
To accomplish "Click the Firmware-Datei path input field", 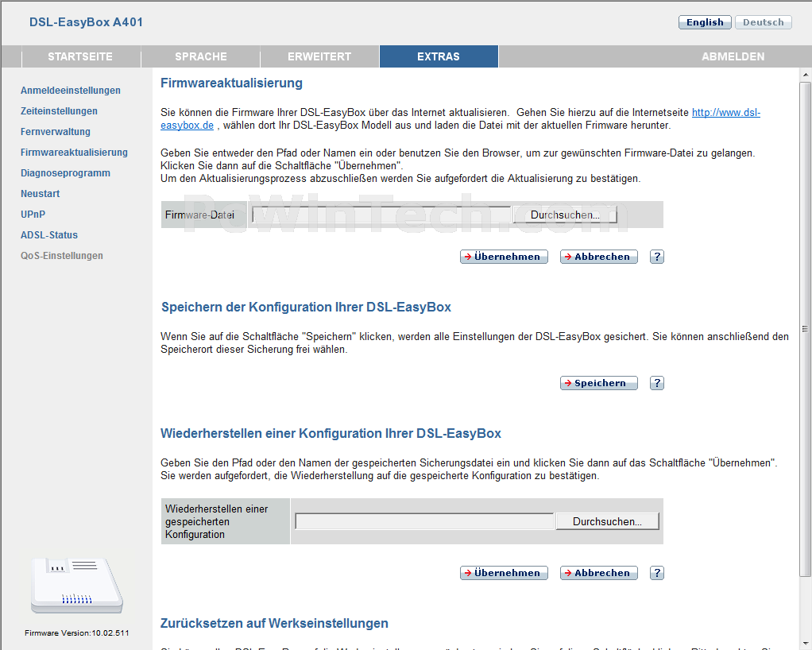I will 381,215.
